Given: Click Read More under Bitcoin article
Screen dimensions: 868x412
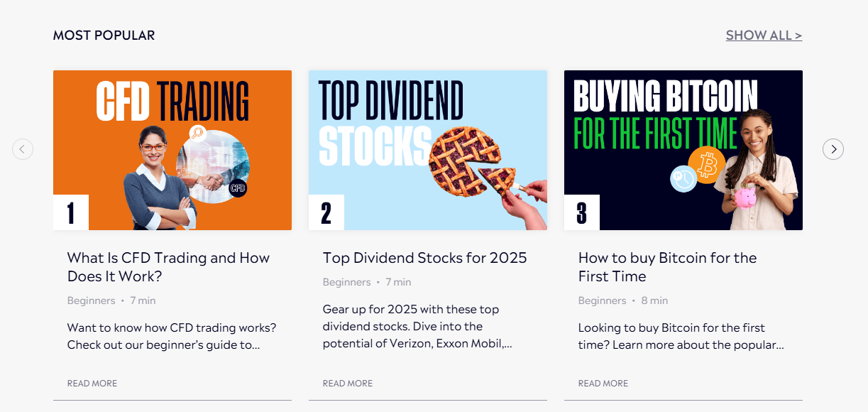Looking at the screenshot, I should coord(603,384).
